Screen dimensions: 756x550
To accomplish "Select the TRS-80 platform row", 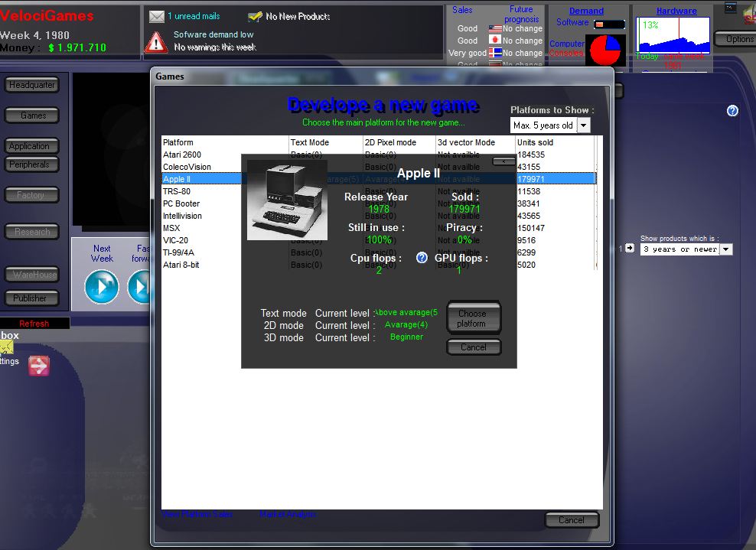I will [x=379, y=191].
